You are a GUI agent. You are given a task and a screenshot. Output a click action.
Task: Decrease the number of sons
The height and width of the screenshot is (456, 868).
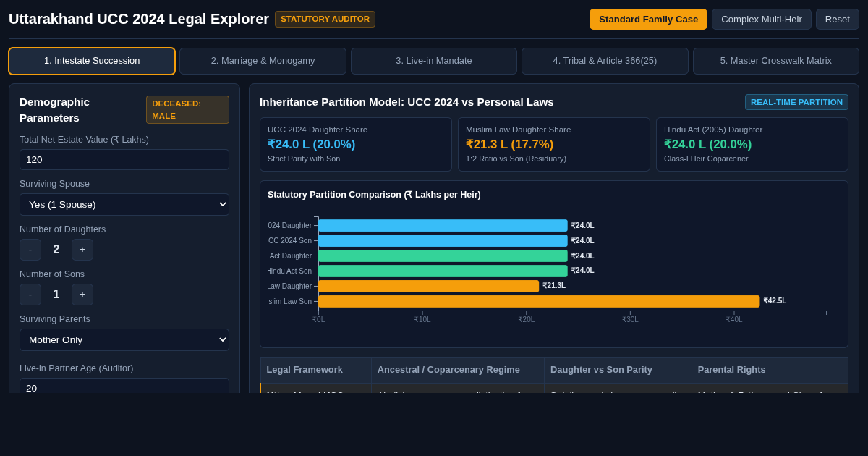coord(30,295)
